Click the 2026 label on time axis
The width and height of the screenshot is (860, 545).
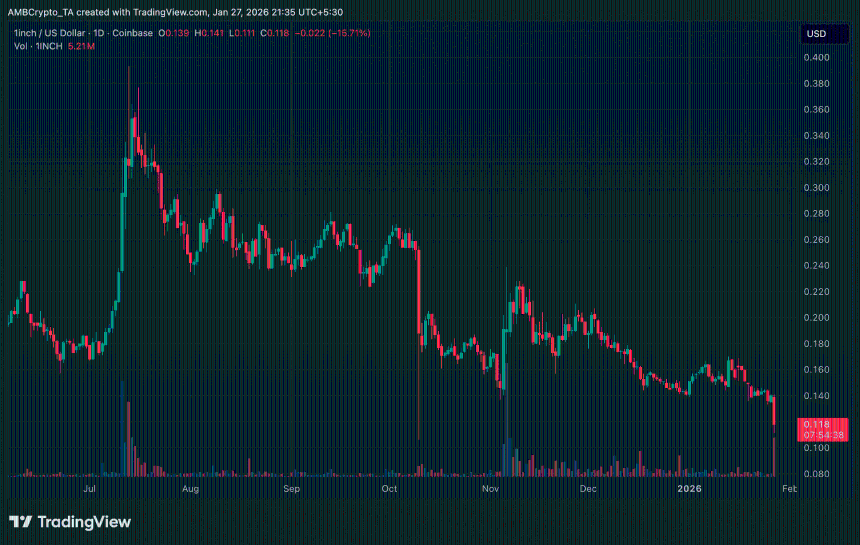690,490
